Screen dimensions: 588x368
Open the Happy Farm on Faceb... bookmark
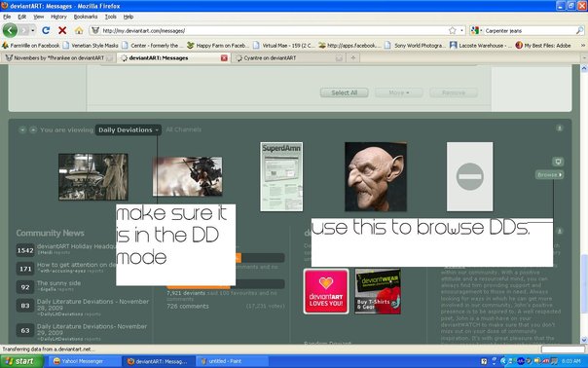pos(217,46)
